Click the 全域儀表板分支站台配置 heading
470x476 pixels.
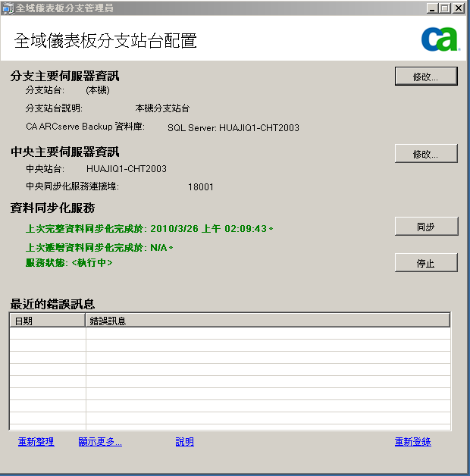point(105,41)
